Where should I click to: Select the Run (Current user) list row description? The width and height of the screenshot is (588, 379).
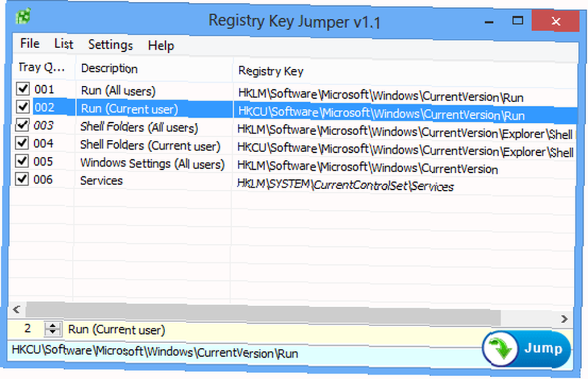coord(129,109)
